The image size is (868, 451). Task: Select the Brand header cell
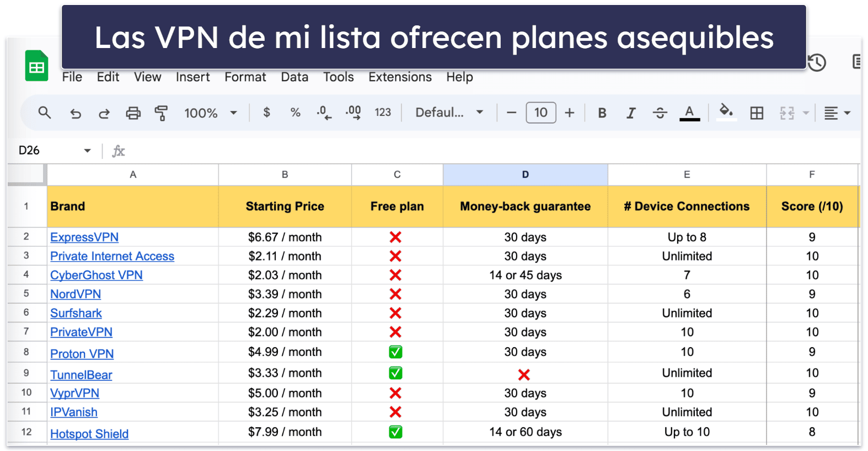tap(133, 206)
